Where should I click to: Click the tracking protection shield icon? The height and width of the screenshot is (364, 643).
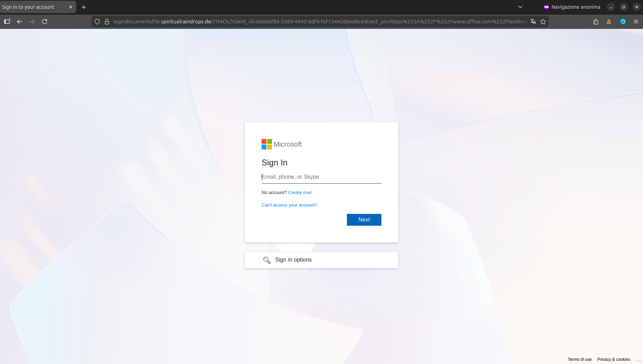pos(97,22)
